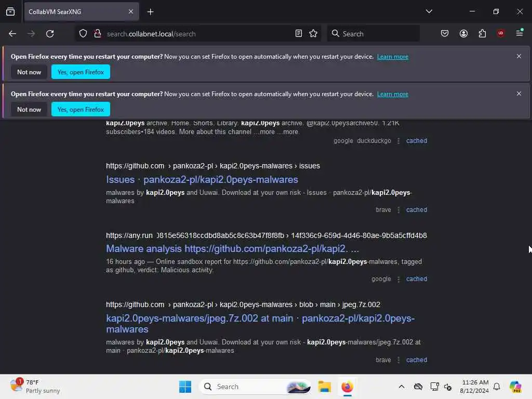Open the Issues pankoza2-pl/kapi2.0peys-malwares result
This screenshot has width=532, height=399.
tap(202, 179)
